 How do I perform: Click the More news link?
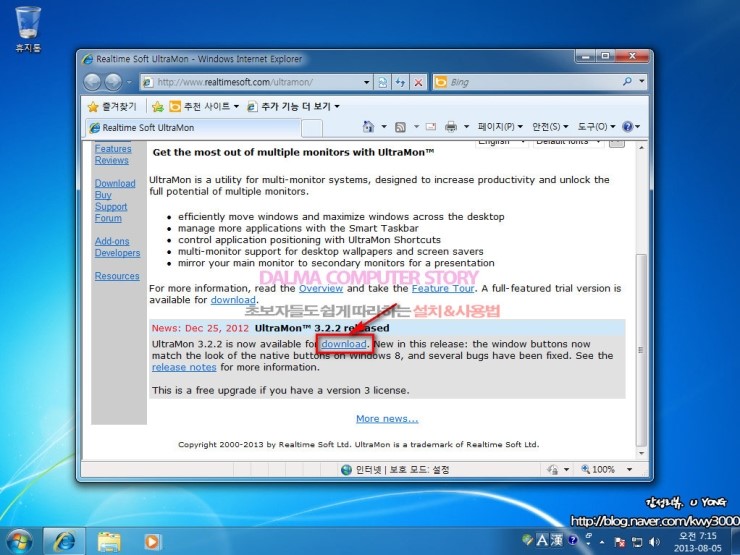point(387,419)
